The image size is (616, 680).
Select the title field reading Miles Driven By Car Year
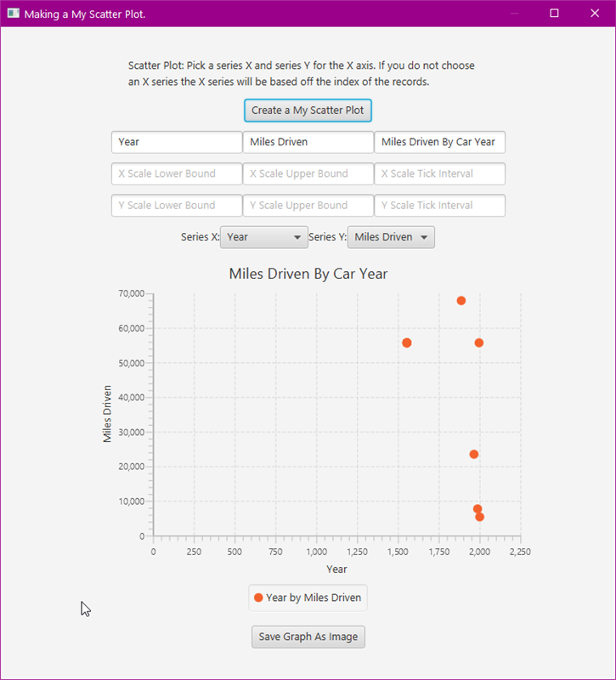[439, 142]
